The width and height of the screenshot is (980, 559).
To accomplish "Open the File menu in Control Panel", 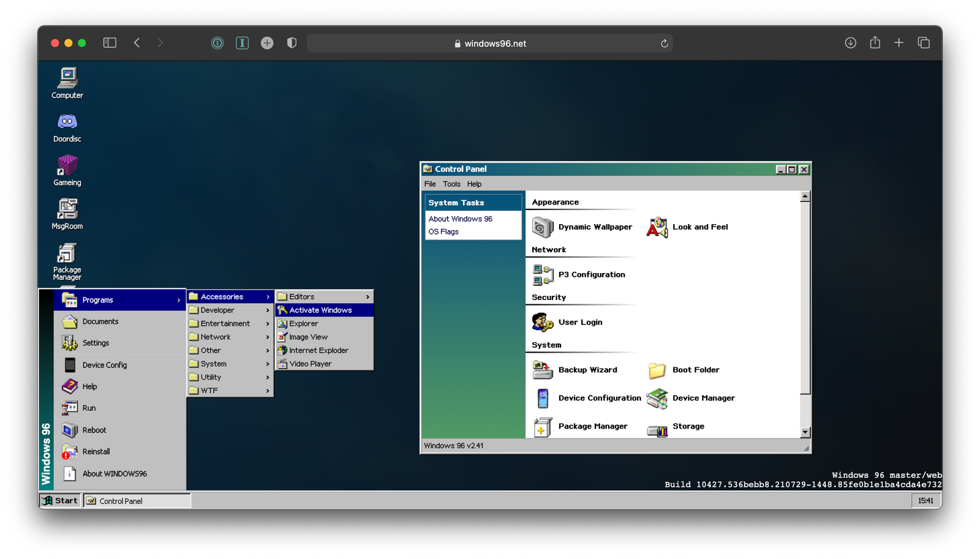I will point(430,184).
